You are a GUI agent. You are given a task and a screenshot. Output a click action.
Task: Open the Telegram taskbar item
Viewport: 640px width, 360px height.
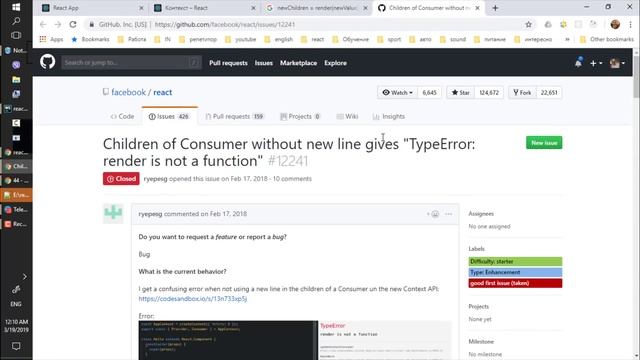(x=16, y=209)
